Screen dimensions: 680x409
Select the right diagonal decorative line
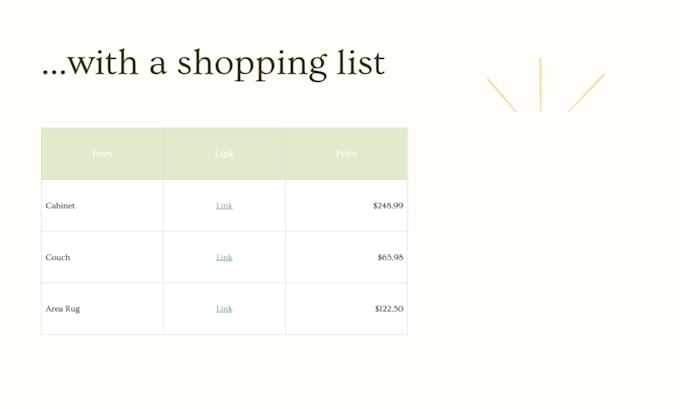click(586, 92)
